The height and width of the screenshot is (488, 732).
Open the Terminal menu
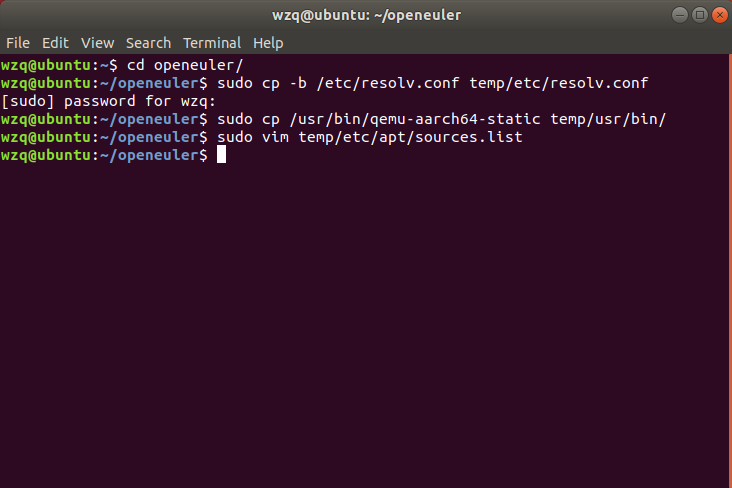tap(212, 43)
